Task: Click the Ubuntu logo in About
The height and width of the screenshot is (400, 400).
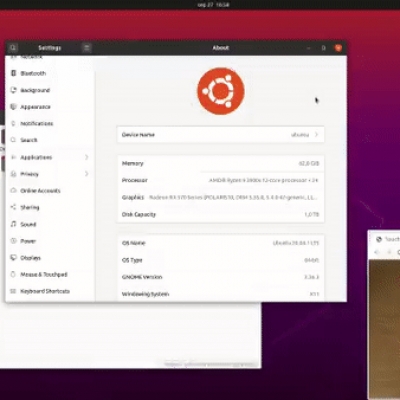Action: 221,91
